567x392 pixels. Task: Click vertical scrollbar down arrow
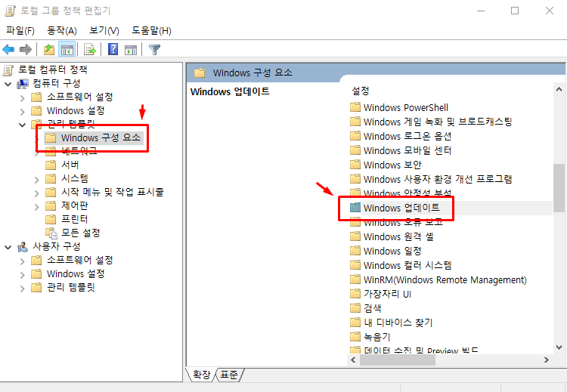[x=559, y=347]
